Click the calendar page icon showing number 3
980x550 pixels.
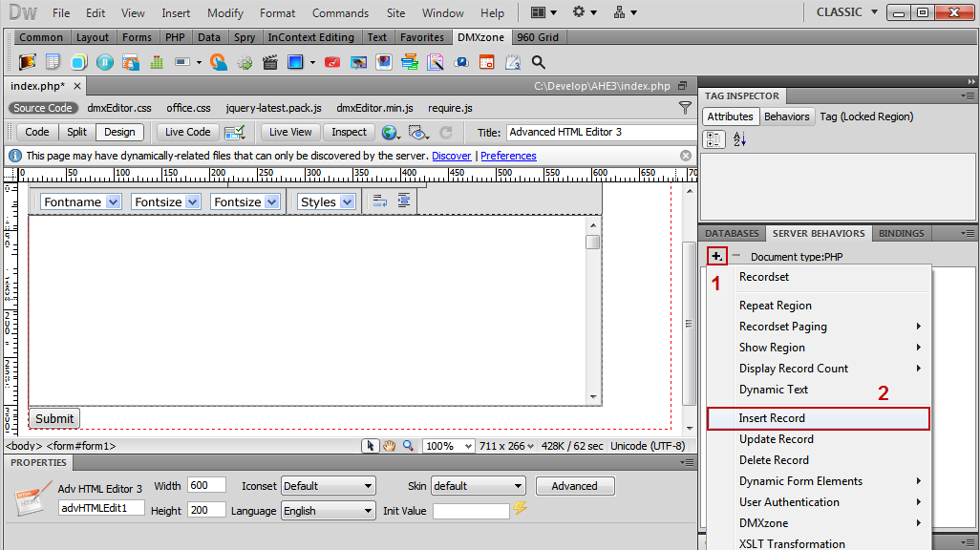(x=513, y=62)
